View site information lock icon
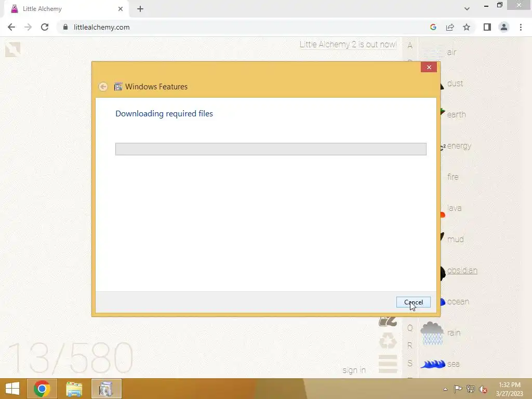The width and height of the screenshot is (532, 399). 65,27
